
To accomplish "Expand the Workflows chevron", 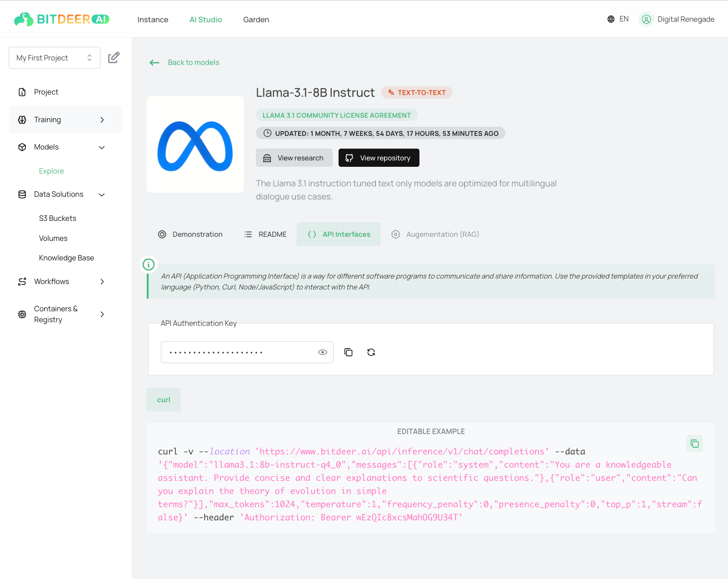I will (x=102, y=281).
